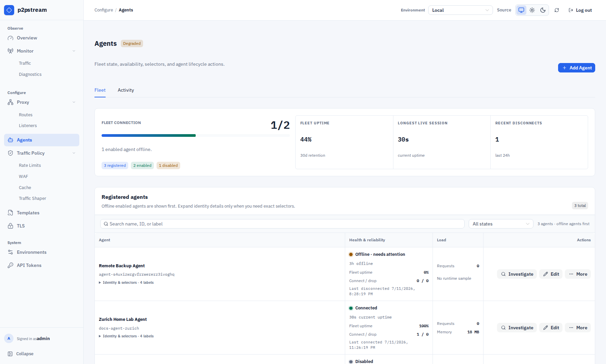Open Routes in the sidebar
Image resolution: width=606 pixels, height=364 pixels.
(x=26, y=115)
